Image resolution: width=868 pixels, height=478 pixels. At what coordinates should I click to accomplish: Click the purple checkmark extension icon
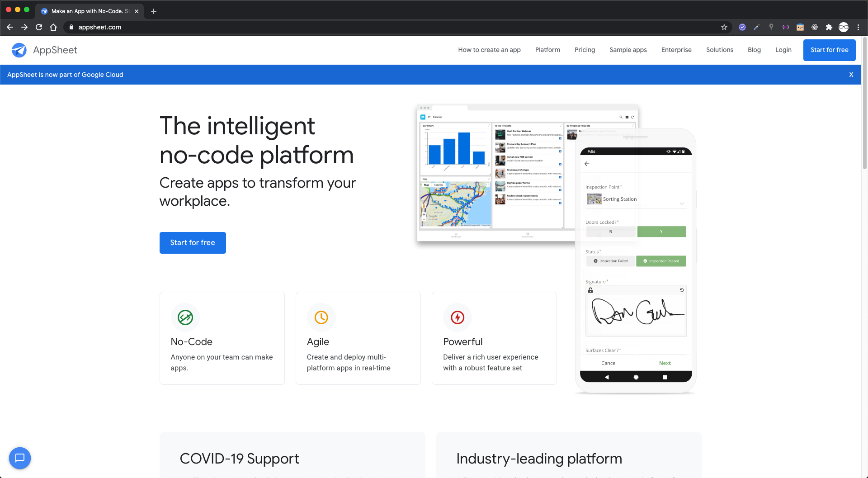[742, 27]
